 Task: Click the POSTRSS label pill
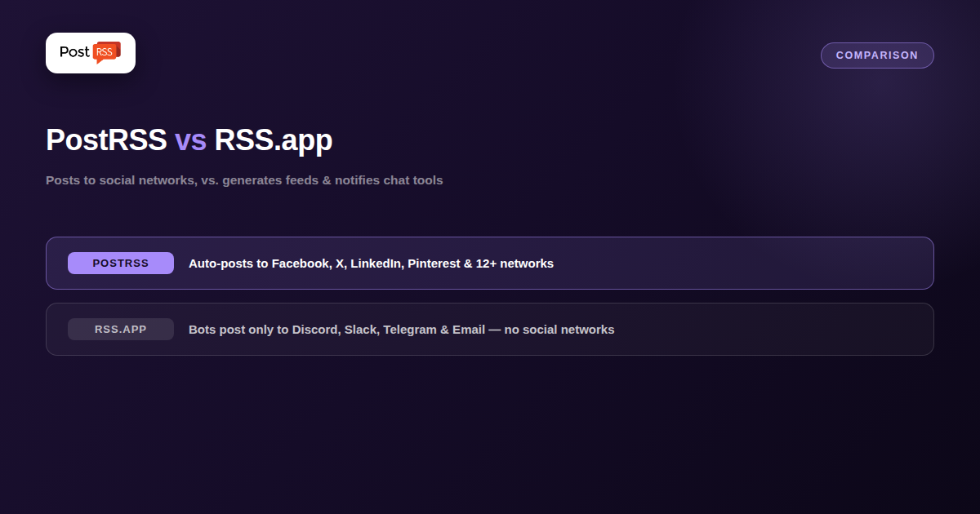coord(121,264)
